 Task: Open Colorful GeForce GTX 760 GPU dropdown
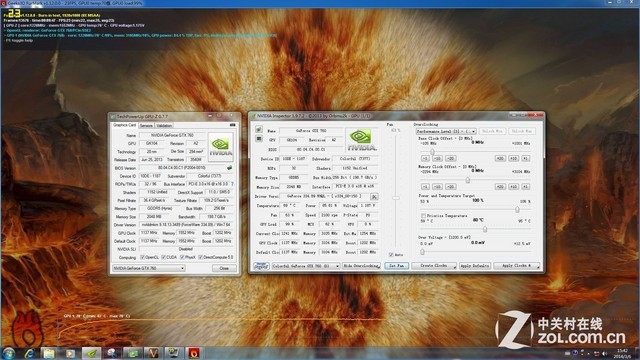(x=306, y=266)
